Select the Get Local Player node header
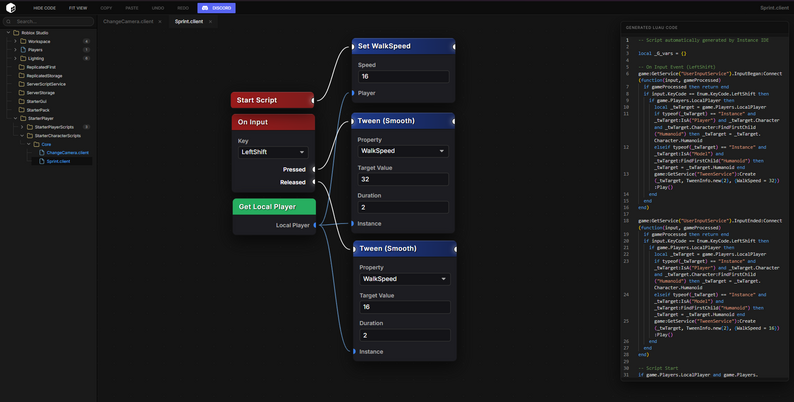 click(x=274, y=207)
